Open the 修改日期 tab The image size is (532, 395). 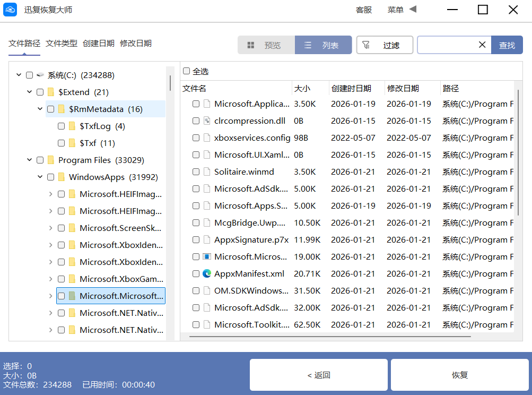coord(136,44)
